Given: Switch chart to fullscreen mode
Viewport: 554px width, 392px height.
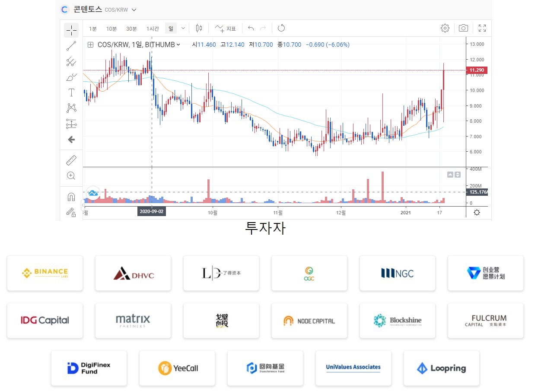Looking at the screenshot, I should [x=482, y=29].
